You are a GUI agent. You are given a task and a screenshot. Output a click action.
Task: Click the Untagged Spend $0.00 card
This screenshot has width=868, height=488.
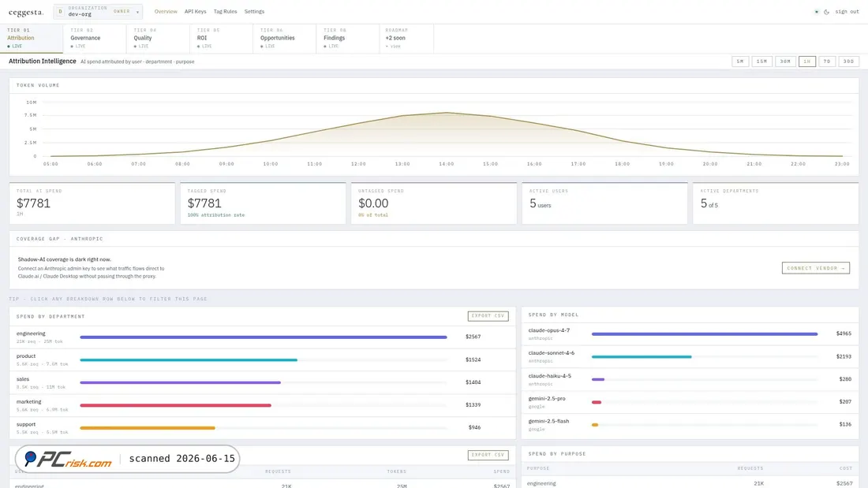click(x=433, y=203)
